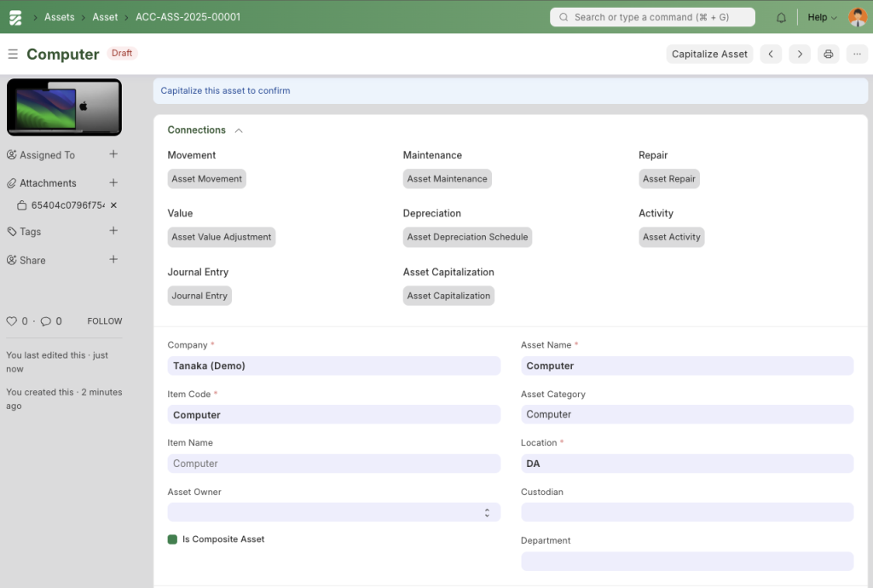Add assignee with Assigned To plus icon
873x588 pixels.
pyautogui.click(x=113, y=154)
